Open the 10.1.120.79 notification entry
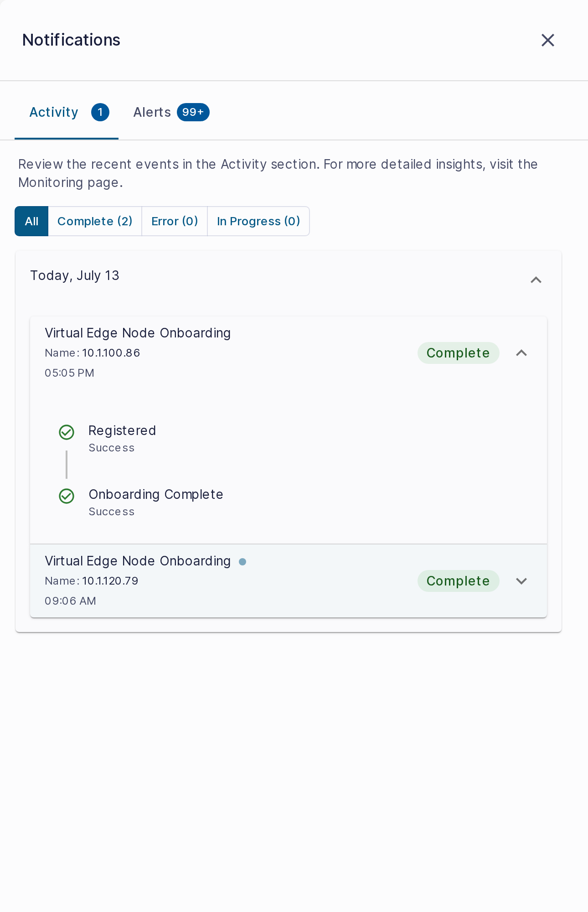 click(x=289, y=581)
